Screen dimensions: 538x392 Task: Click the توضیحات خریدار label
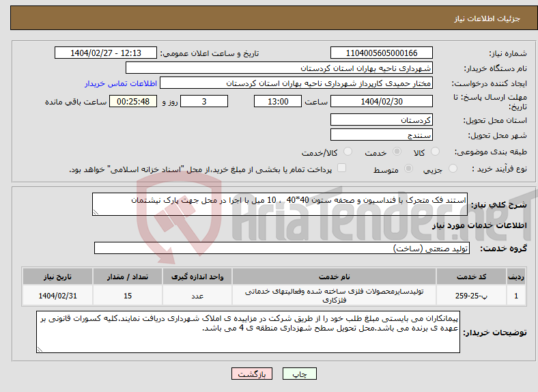click(495, 333)
